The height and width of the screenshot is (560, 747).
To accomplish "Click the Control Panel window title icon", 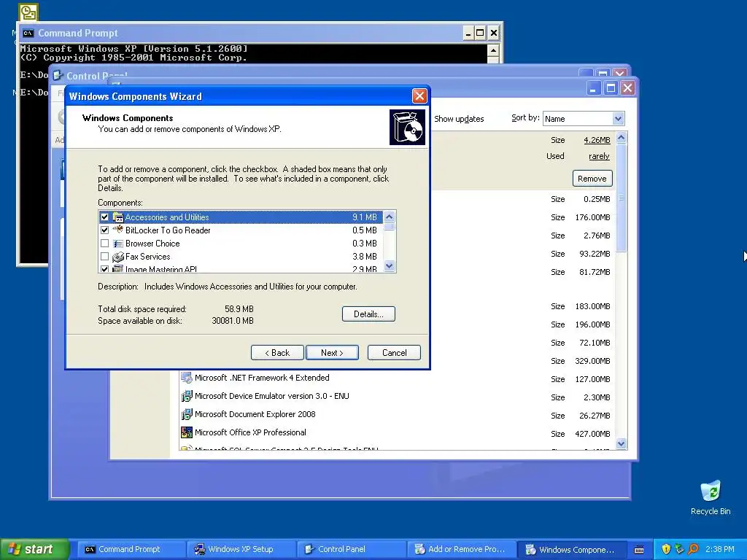I will click(x=58, y=76).
